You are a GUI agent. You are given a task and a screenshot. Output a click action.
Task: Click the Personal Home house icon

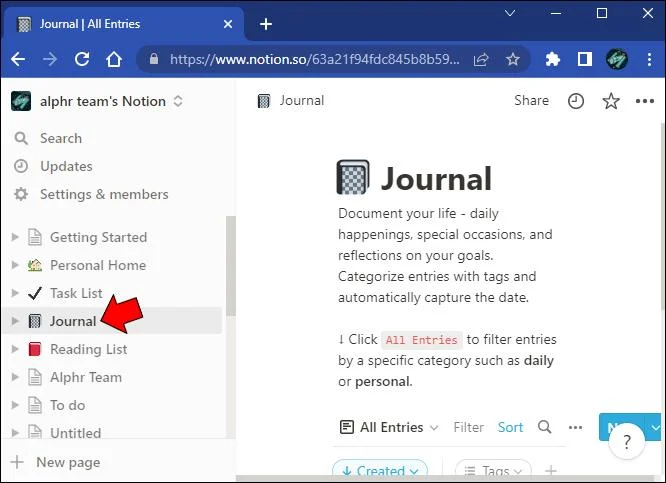34,265
